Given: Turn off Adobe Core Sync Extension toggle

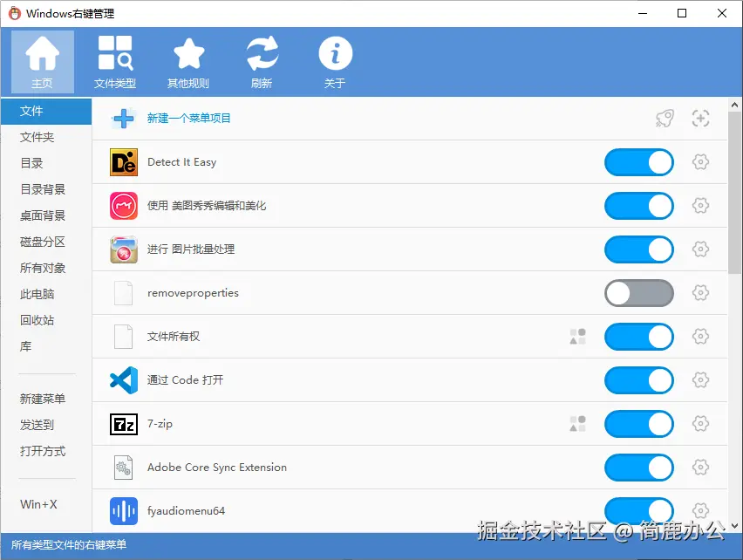Looking at the screenshot, I should point(638,468).
